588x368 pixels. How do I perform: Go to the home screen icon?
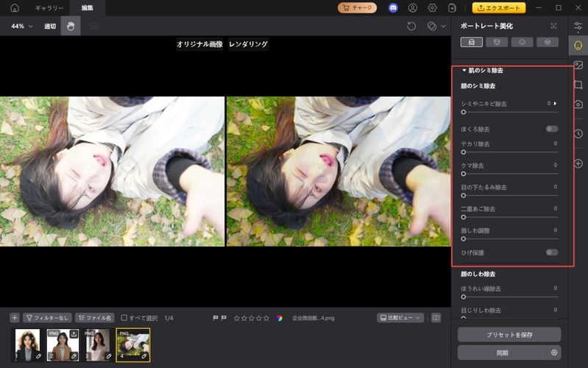(14, 7)
